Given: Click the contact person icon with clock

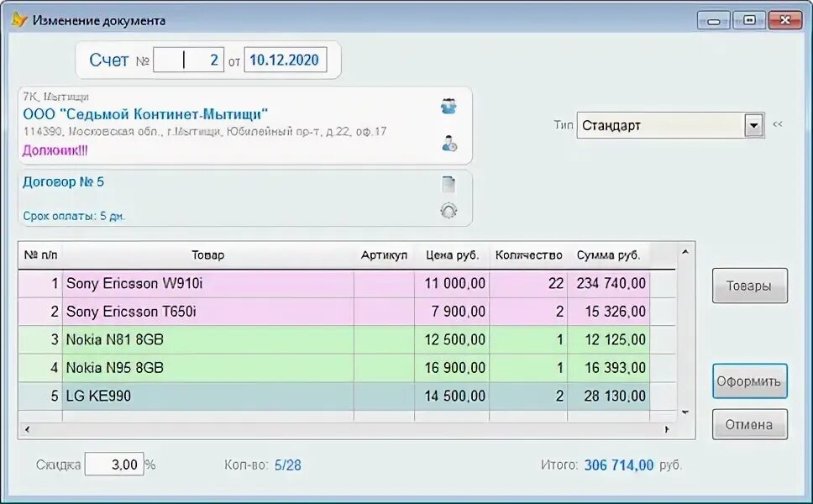Looking at the screenshot, I should [449, 144].
